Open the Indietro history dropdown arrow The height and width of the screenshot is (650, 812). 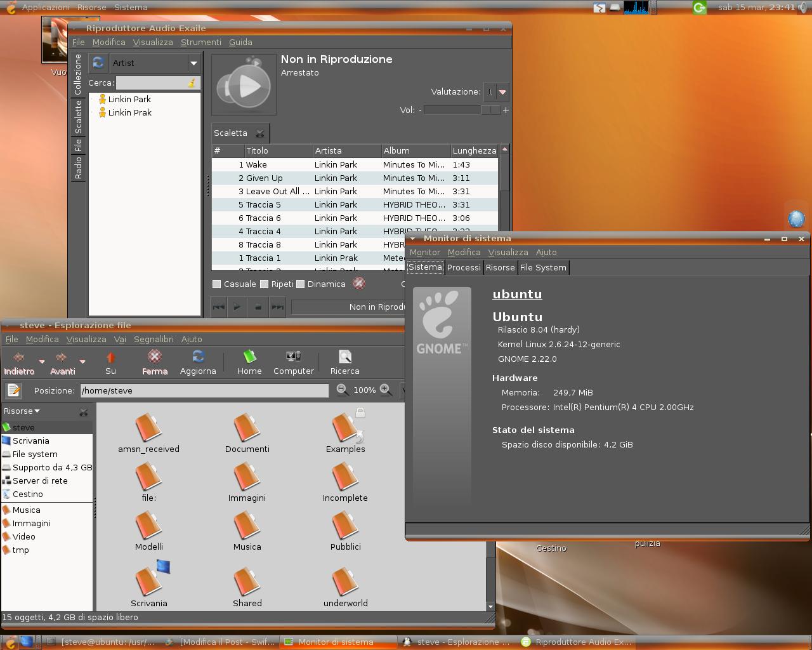(42, 361)
